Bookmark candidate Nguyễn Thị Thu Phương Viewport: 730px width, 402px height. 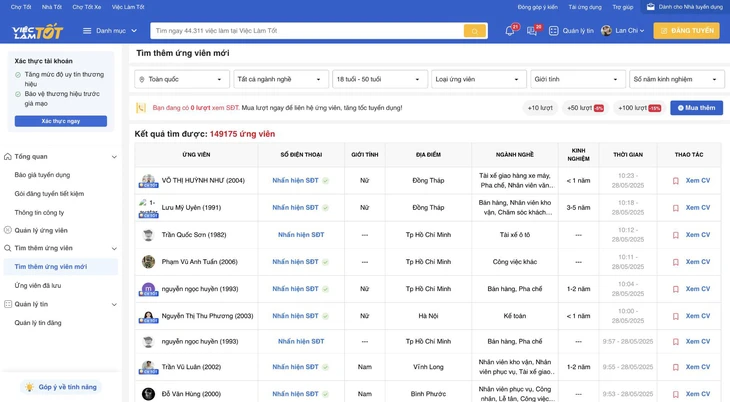point(676,316)
